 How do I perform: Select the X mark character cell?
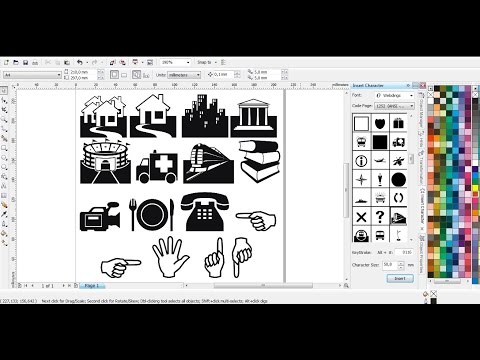pos(361,216)
